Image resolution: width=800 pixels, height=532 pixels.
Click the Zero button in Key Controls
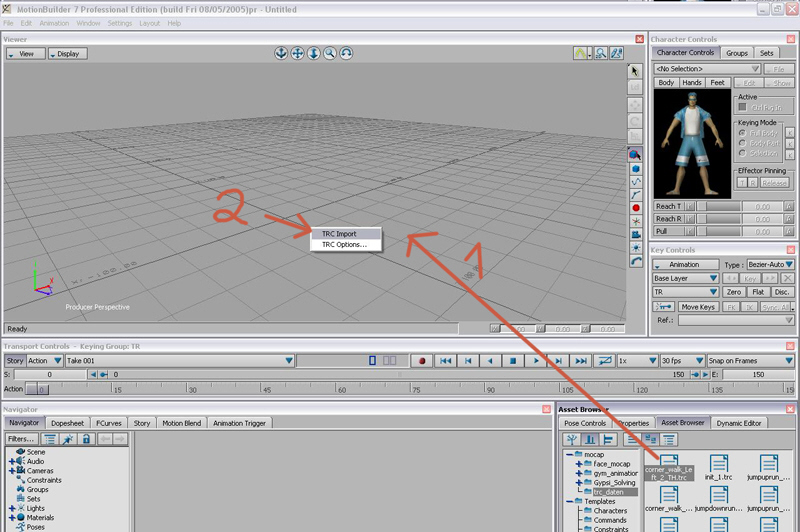(733, 292)
